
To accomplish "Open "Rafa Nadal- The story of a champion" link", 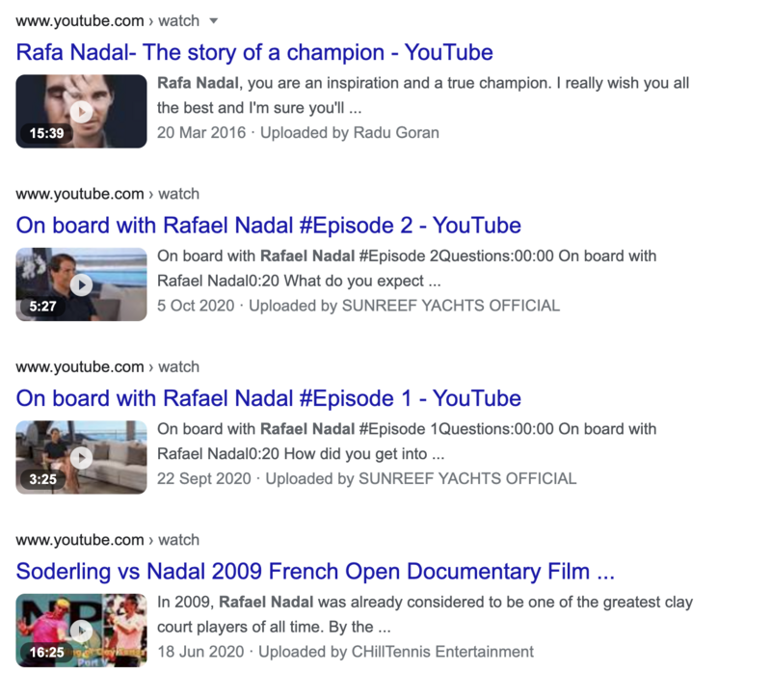I will click(x=254, y=53).
